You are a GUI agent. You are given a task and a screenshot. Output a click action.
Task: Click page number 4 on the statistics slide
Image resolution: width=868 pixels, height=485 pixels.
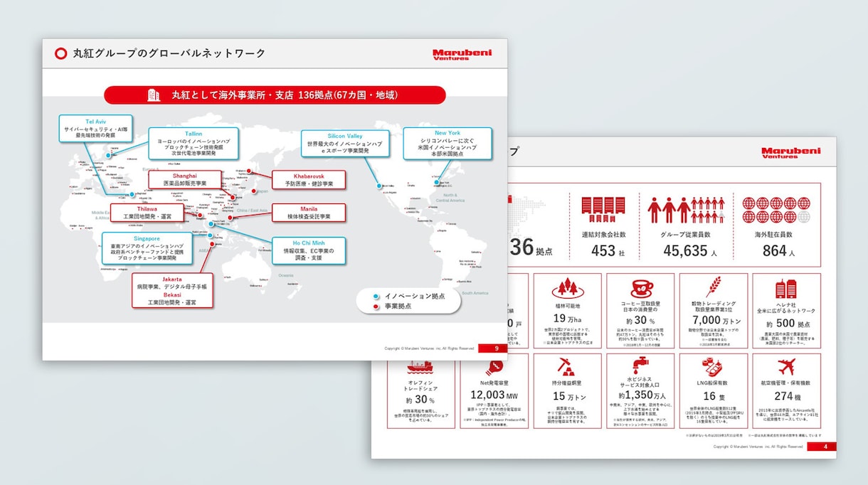[825, 447]
